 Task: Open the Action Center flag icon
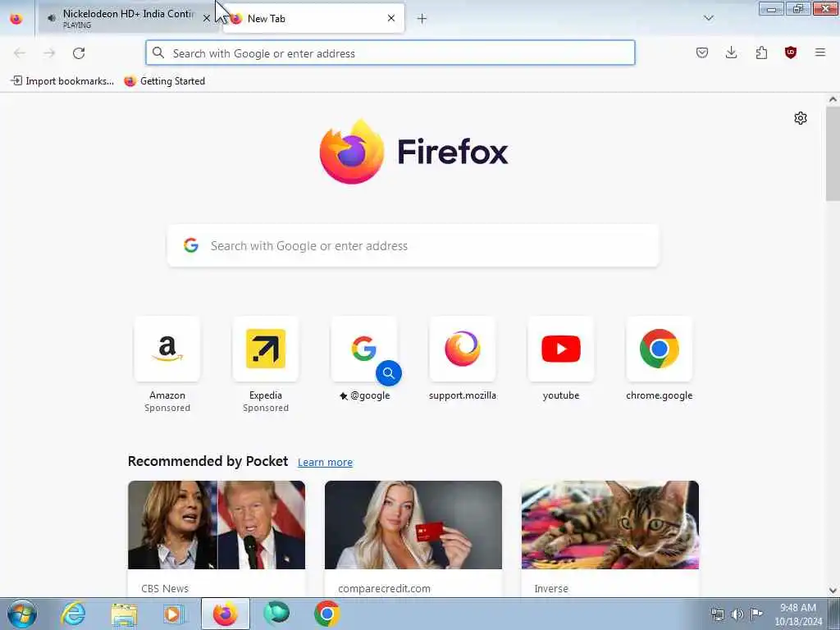(756, 614)
